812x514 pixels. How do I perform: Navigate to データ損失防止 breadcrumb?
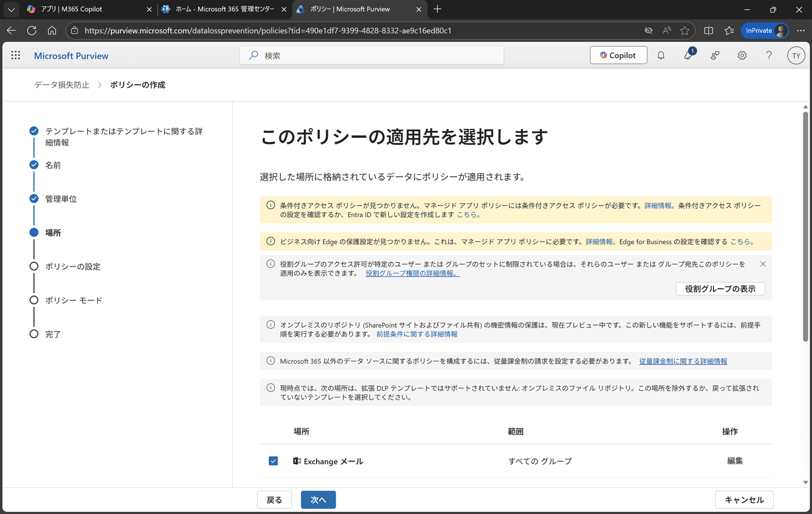(62, 85)
